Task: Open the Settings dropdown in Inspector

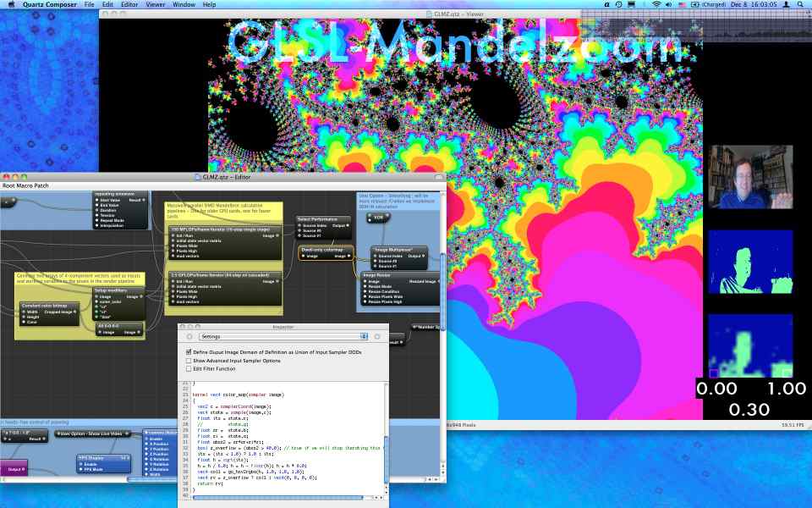Action: [x=284, y=336]
